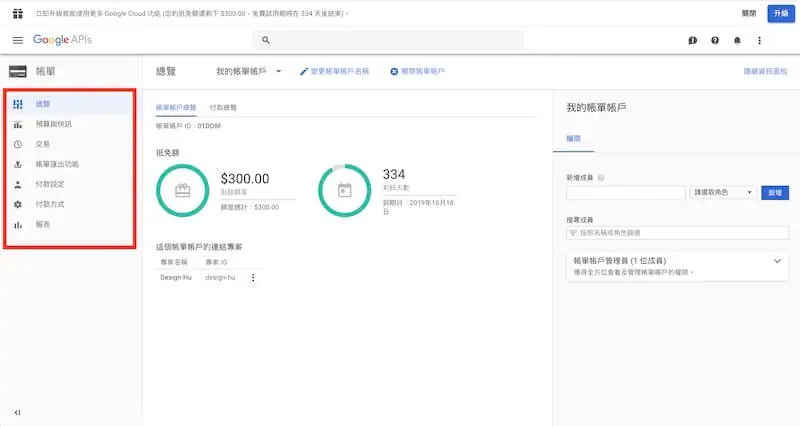Viewport: 800px width, 426px height.
Task: Click 關閉 to dismiss the top banner
Action: click(x=749, y=14)
